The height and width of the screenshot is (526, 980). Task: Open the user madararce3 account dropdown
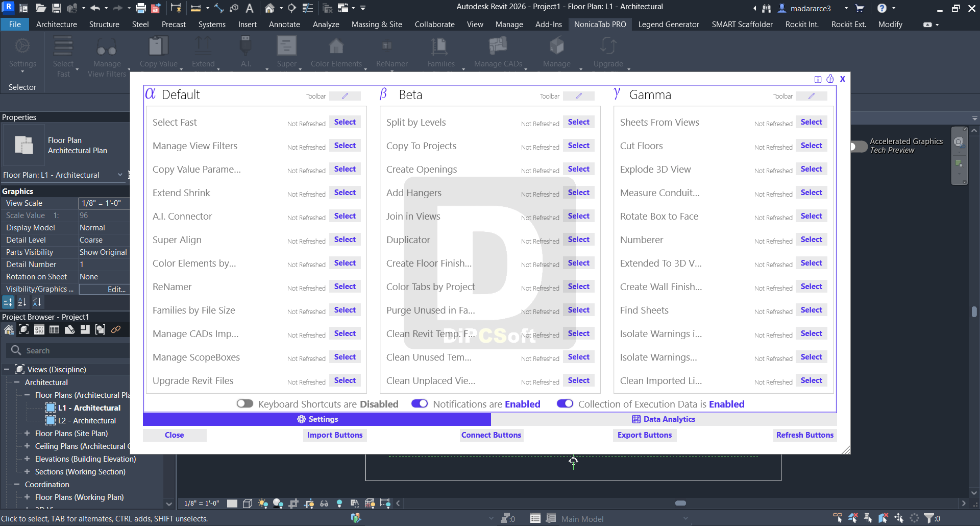846,8
